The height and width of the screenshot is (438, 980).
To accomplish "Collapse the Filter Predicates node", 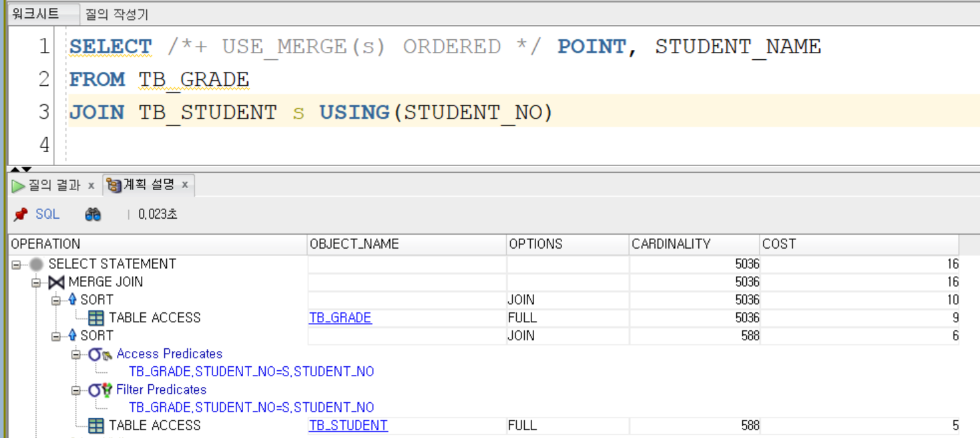I will coord(76,390).
